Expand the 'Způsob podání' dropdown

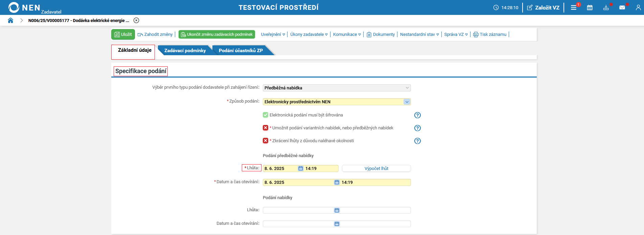click(407, 102)
